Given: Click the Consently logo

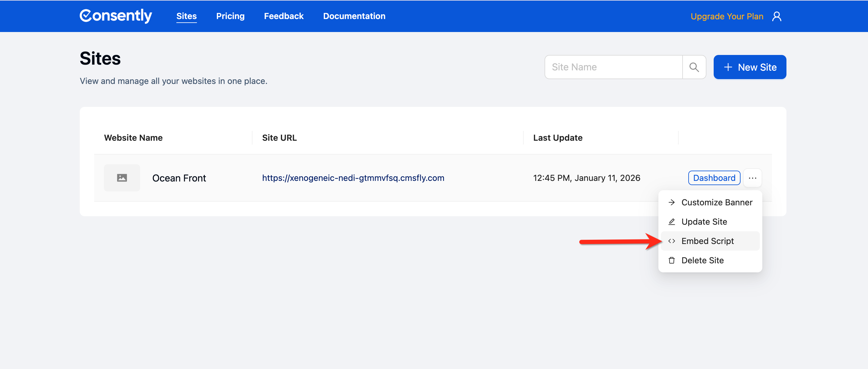Looking at the screenshot, I should [x=116, y=15].
